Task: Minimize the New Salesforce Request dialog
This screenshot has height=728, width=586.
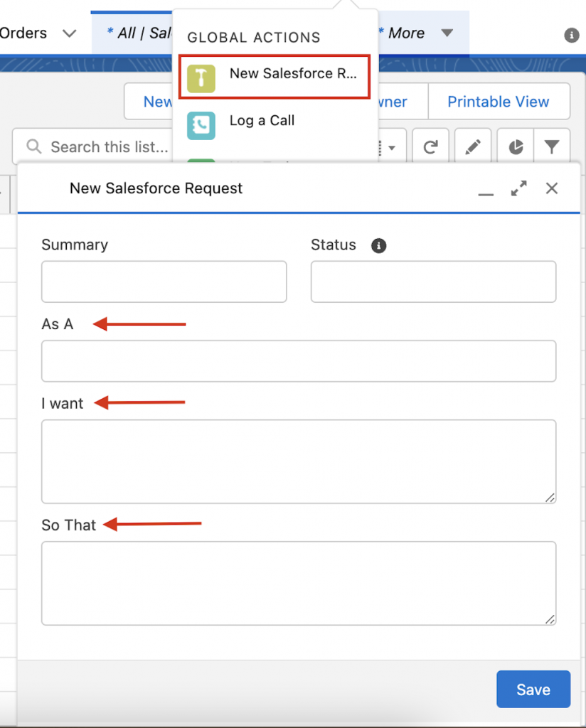Action: (486, 192)
